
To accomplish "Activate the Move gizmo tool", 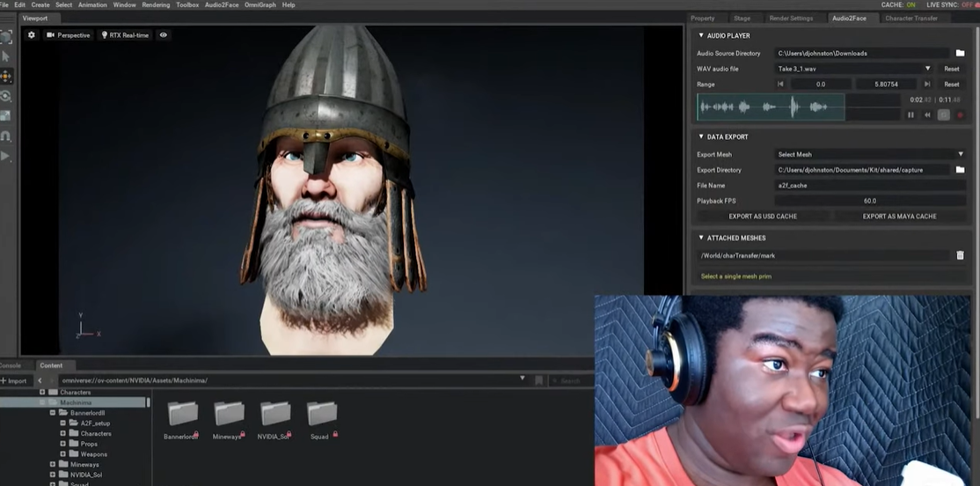I will (6, 77).
